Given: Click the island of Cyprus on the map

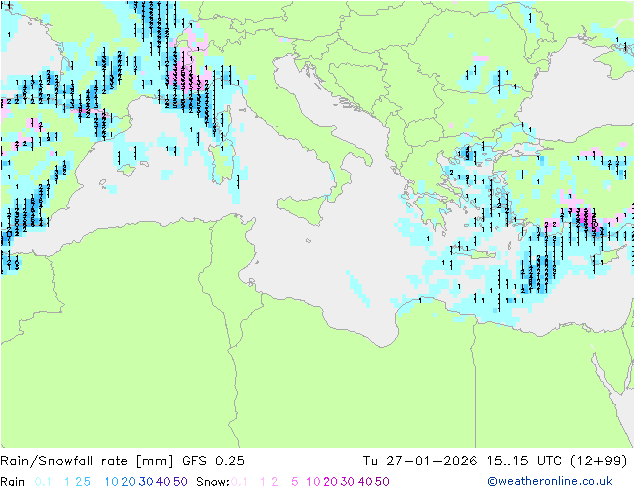Looking at the screenshot, I should pos(611,253).
